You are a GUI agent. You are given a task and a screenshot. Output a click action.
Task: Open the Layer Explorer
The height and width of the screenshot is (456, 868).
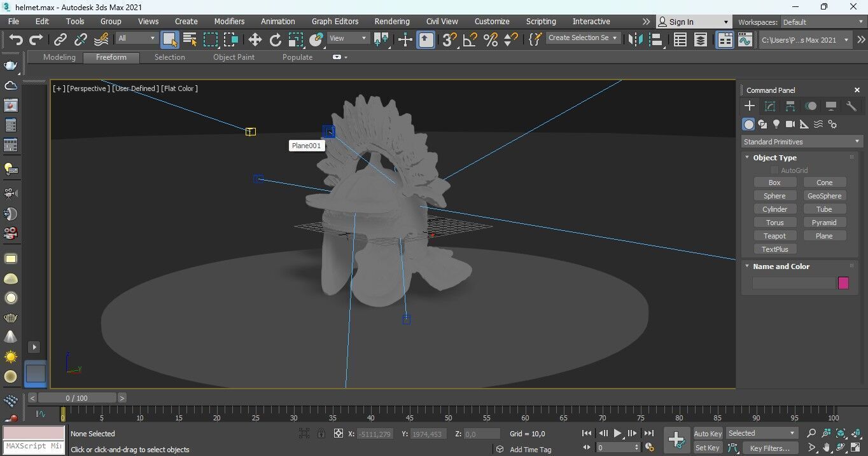701,40
